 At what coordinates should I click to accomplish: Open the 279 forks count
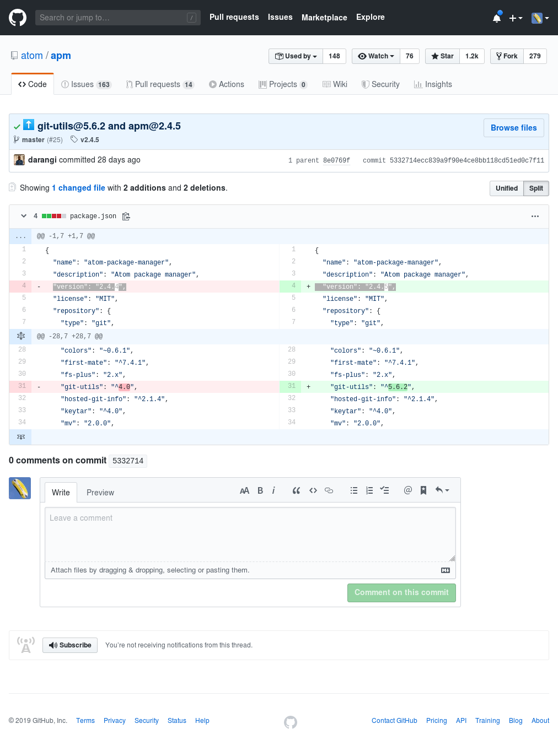coord(535,56)
